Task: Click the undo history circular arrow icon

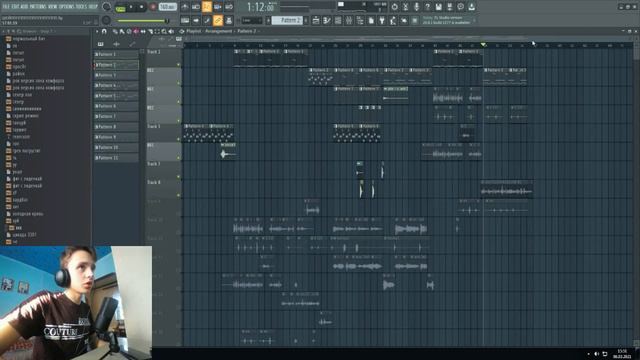Action: coord(394,7)
